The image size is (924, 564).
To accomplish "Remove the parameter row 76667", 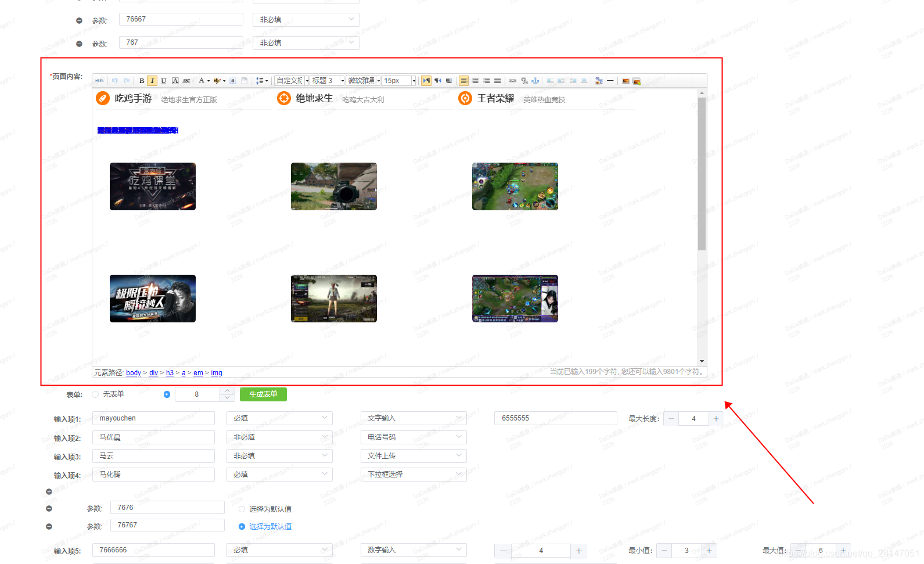I will click(x=79, y=20).
